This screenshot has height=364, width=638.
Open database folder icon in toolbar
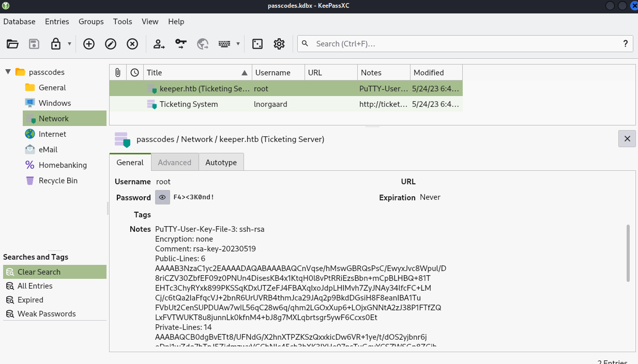tap(12, 44)
